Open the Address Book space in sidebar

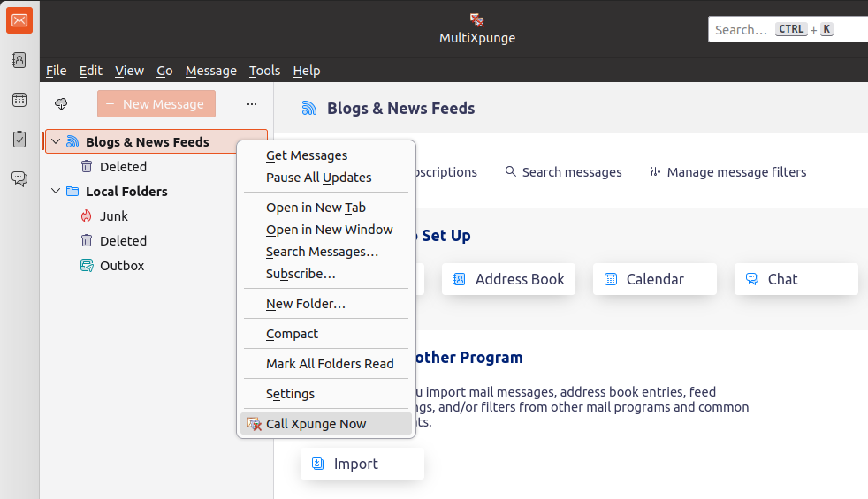click(x=19, y=60)
